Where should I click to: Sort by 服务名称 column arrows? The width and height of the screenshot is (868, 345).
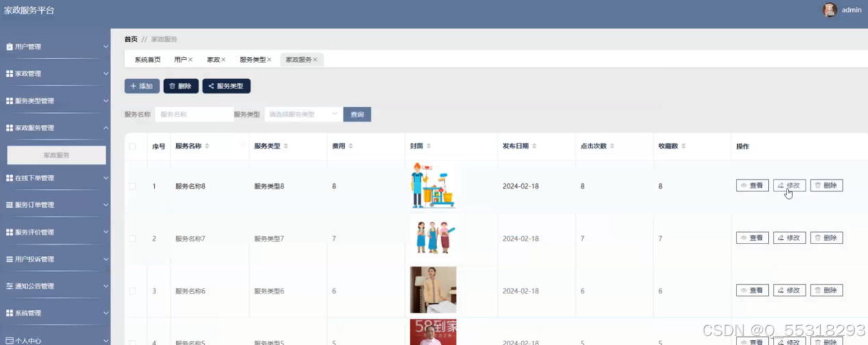(207, 146)
